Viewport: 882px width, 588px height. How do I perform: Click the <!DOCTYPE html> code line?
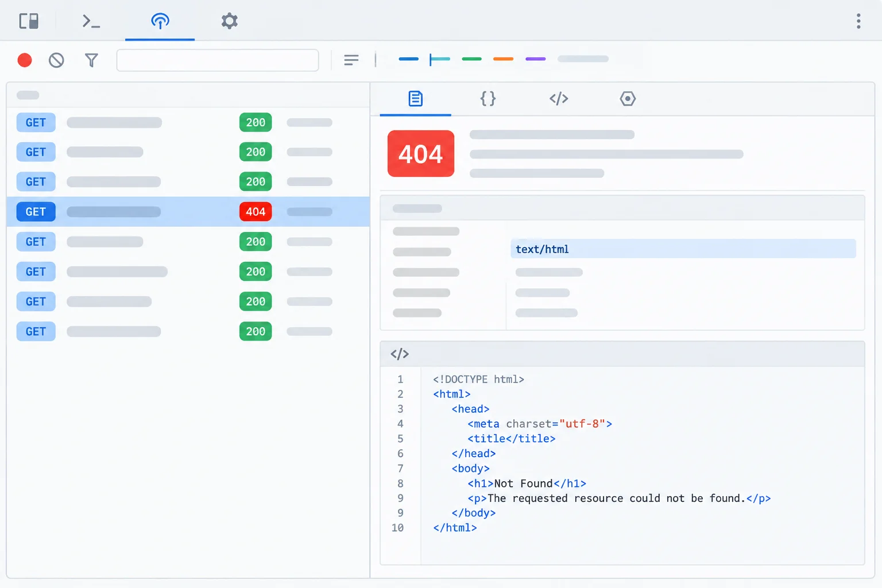click(x=478, y=380)
